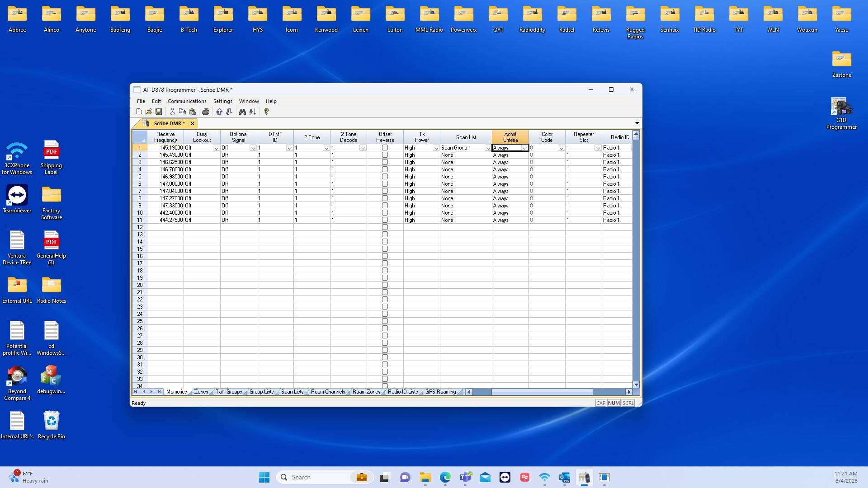Image resolution: width=868 pixels, height=488 pixels.
Task: Click the Cut scissors icon
Action: (x=172, y=112)
